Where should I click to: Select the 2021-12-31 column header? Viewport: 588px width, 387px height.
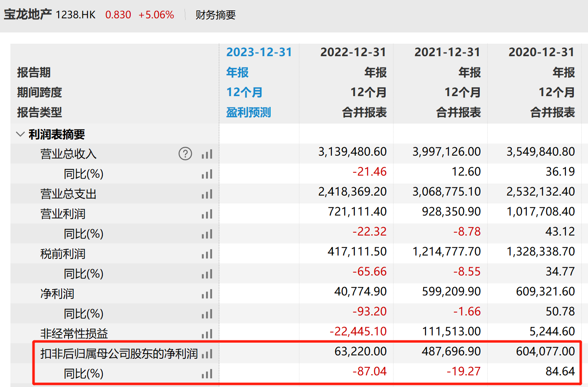click(x=447, y=52)
